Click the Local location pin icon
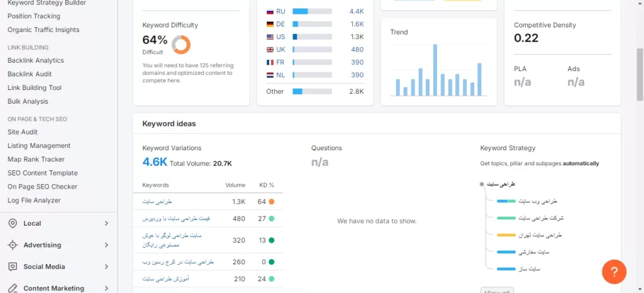Viewport: 644px width, 293px height. [x=13, y=223]
